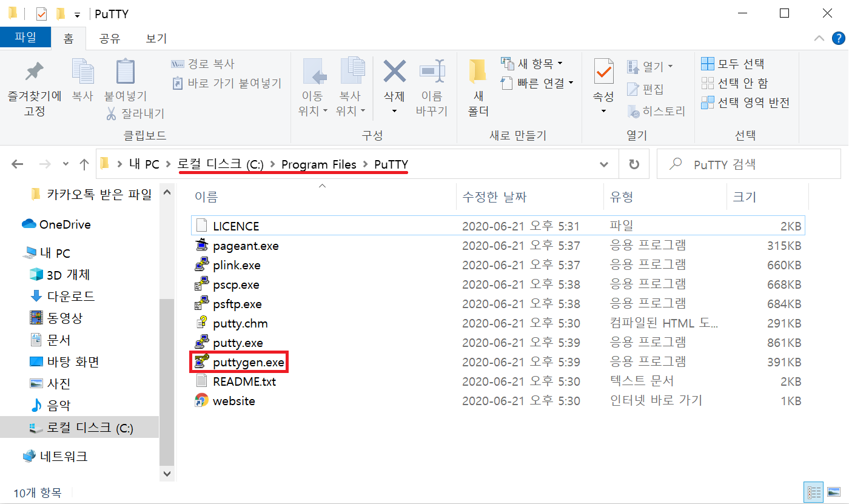Select the puttygen.exe key icon

[201, 362]
